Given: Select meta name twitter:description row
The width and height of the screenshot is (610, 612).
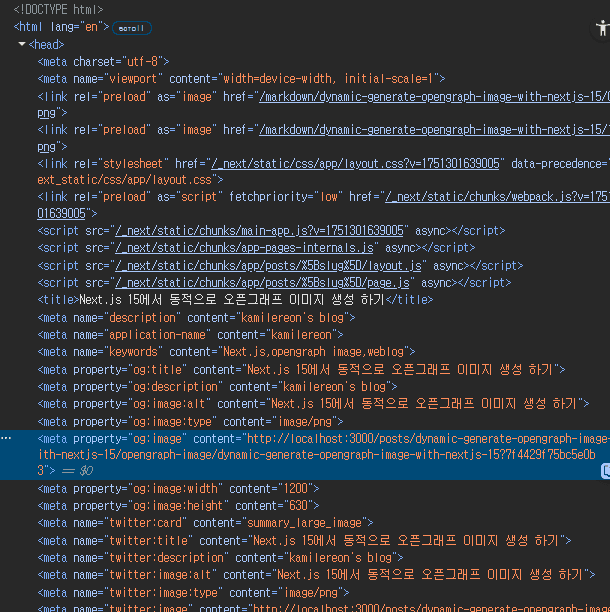Looking at the screenshot, I should tap(221, 558).
